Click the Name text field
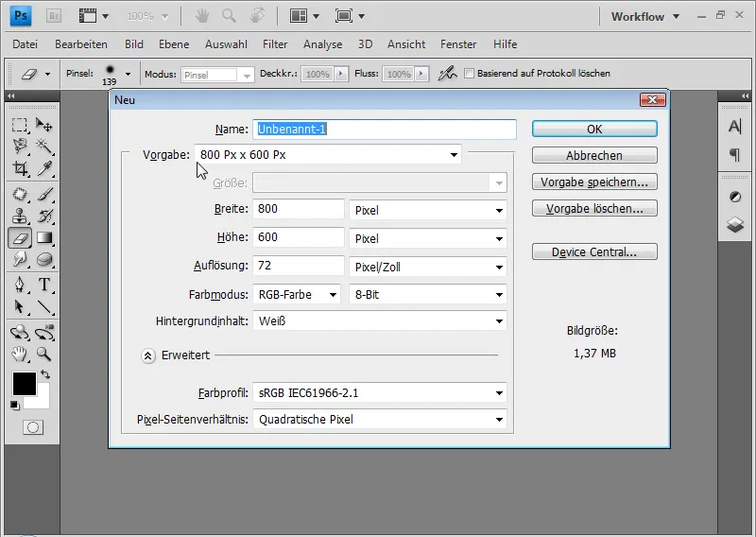Screen dimensions: 756x537 tap(385, 130)
